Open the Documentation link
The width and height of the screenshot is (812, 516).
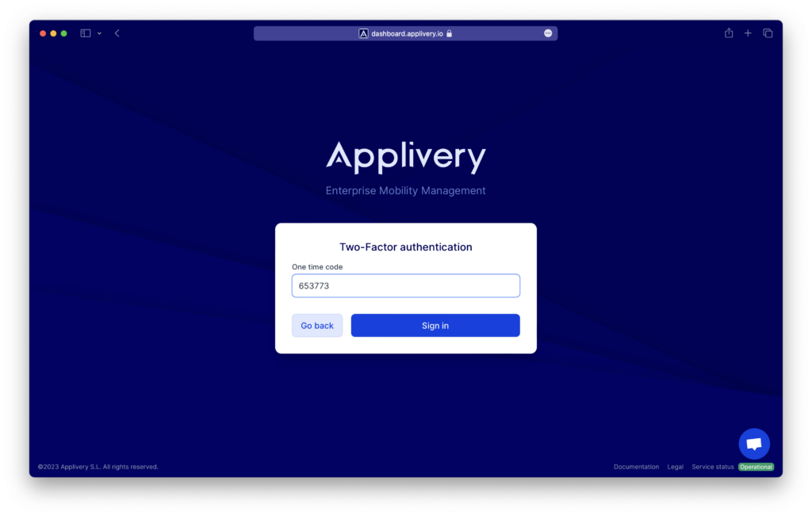(637, 467)
